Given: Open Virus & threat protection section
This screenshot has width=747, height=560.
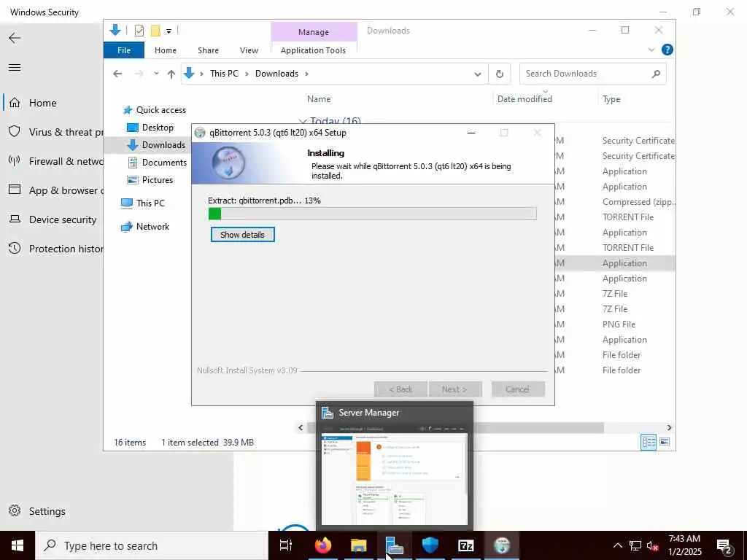Looking at the screenshot, I should click(55, 132).
